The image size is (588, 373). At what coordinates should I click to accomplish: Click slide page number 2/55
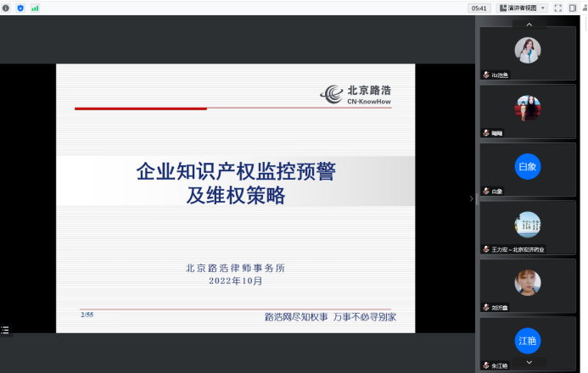[x=87, y=315]
